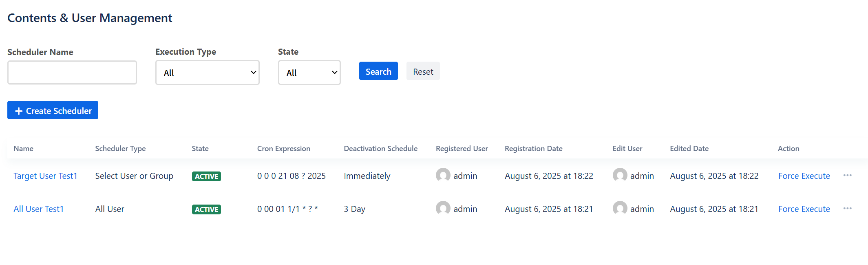The width and height of the screenshot is (868, 265).
Task: Click the Contents & User Management heading
Action: coord(90,18)
